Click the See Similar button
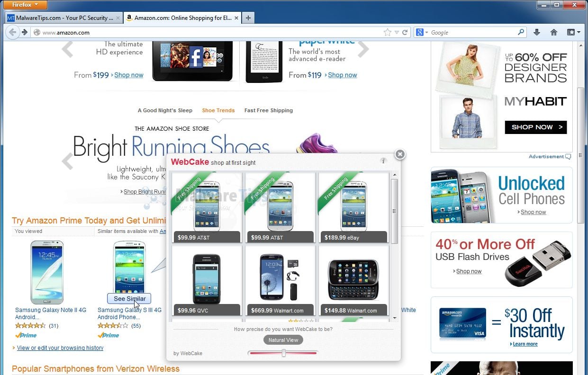Viewport: 588px width, 375px height. click(129, 299)
